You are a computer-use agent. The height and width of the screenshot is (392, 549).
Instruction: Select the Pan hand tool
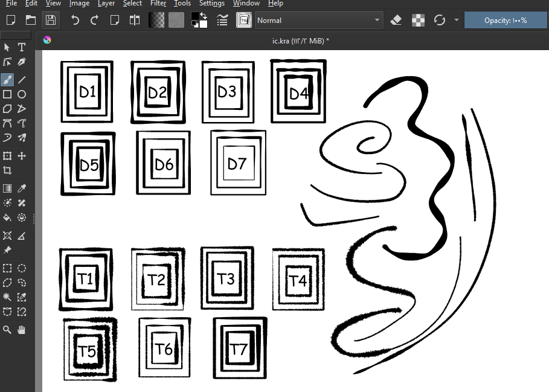tap(22, 330)
